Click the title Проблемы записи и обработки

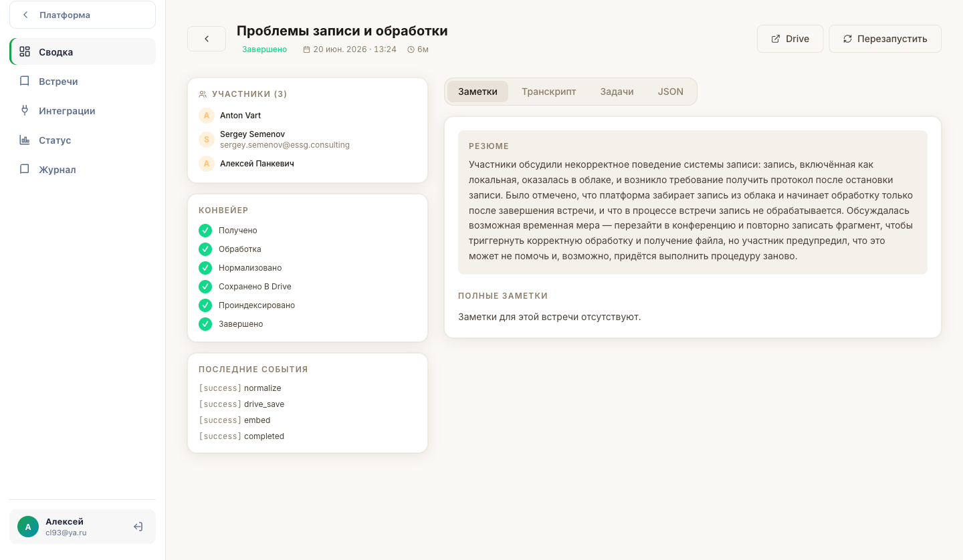point(342,31)
